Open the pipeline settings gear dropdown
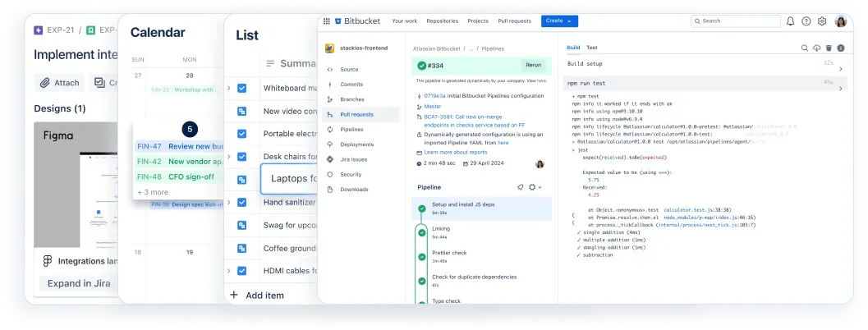The image size is (868, 330). [x=535, y=187]
